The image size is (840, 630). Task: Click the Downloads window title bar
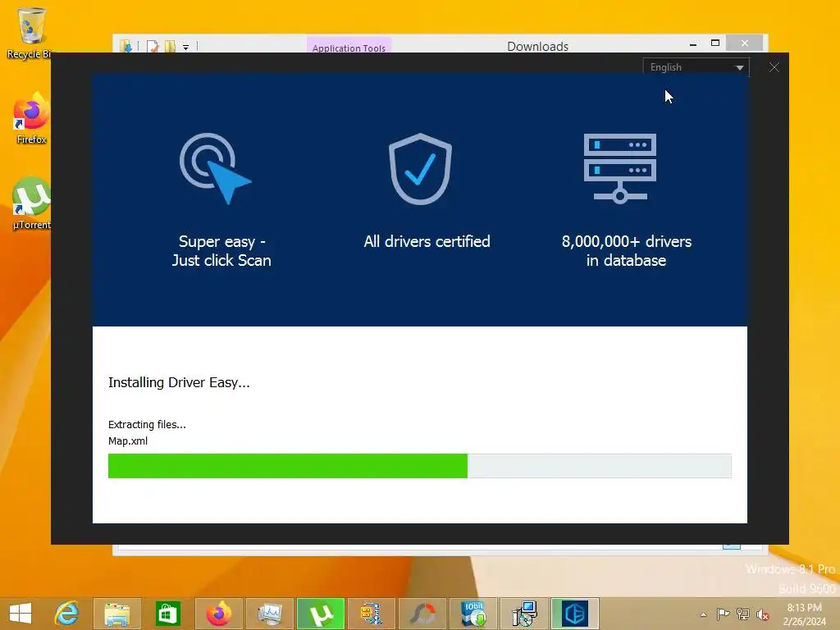coord(538,46)
